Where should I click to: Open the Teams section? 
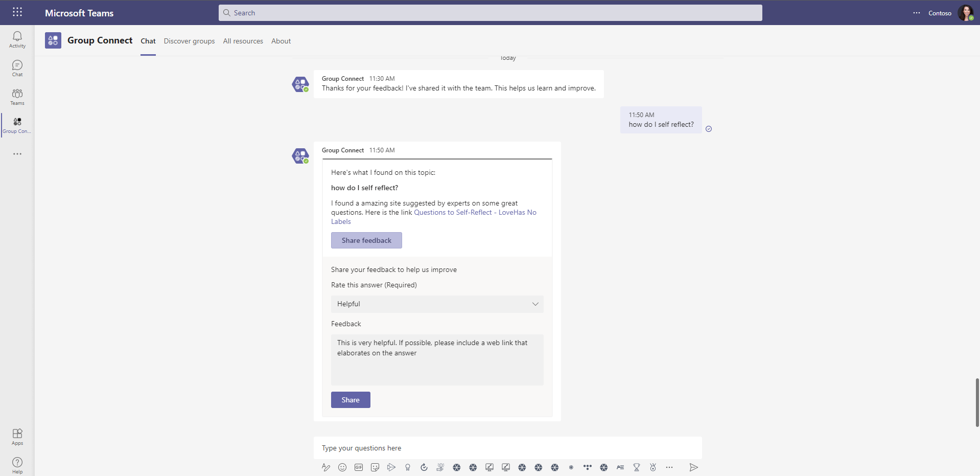click(17, 97)
